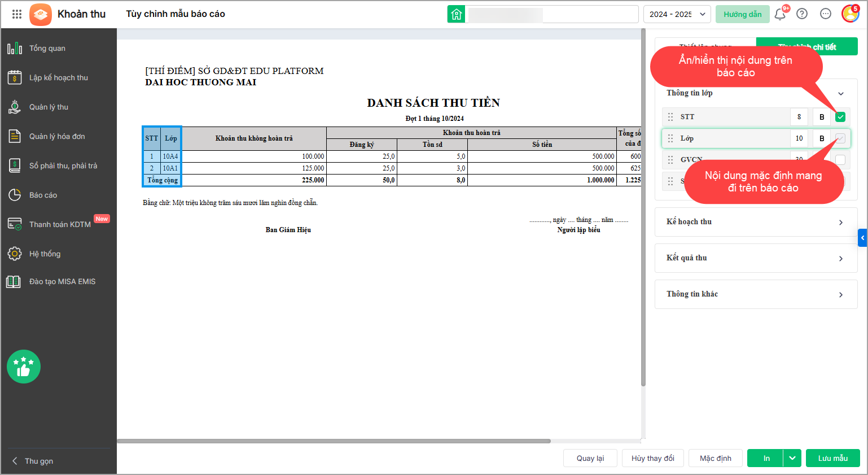Uncheck the STT column checkbox

pyautogui.click(x=840, y=117)
